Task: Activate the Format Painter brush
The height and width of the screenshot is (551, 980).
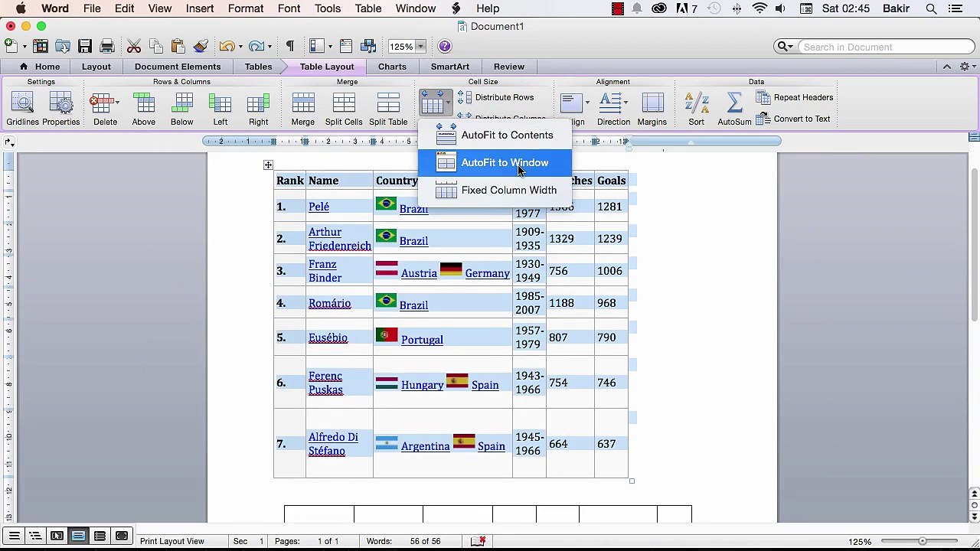Action: (200, 47)
